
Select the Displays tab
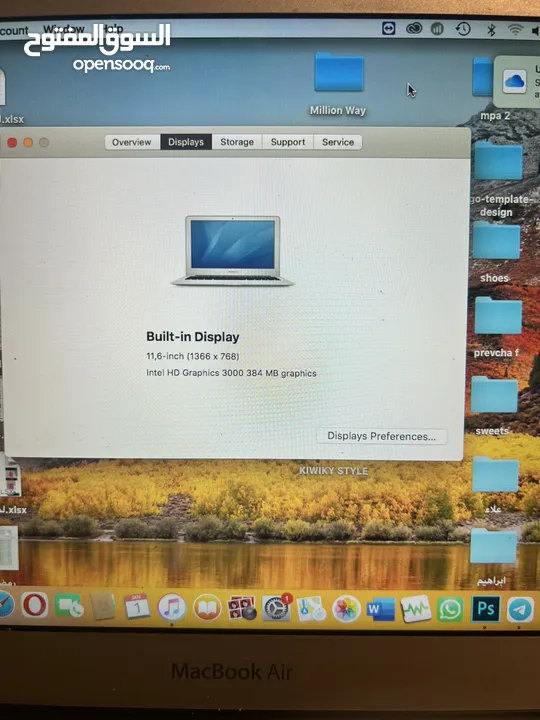point(186,142)
